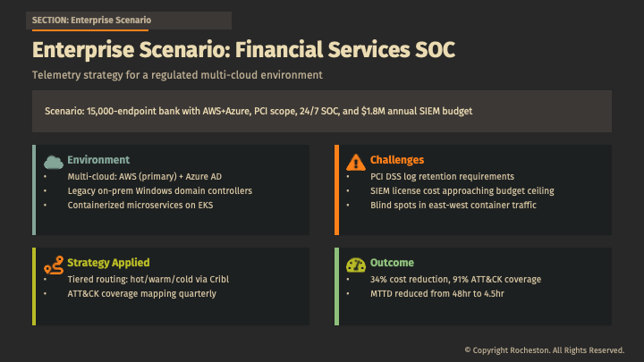The width and height of the screenshot is (644, 362).
Task: Click the route icon beside Strategy Applied
Action: pos(53,265)
